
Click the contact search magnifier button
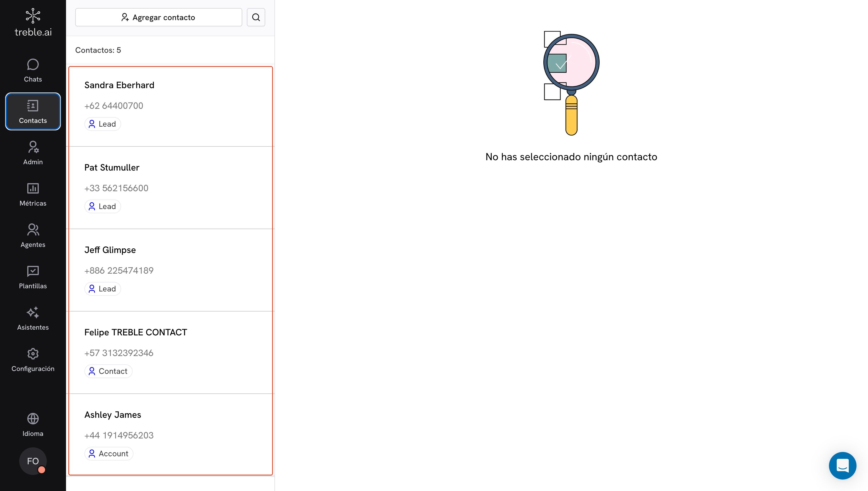click(256, 17)
